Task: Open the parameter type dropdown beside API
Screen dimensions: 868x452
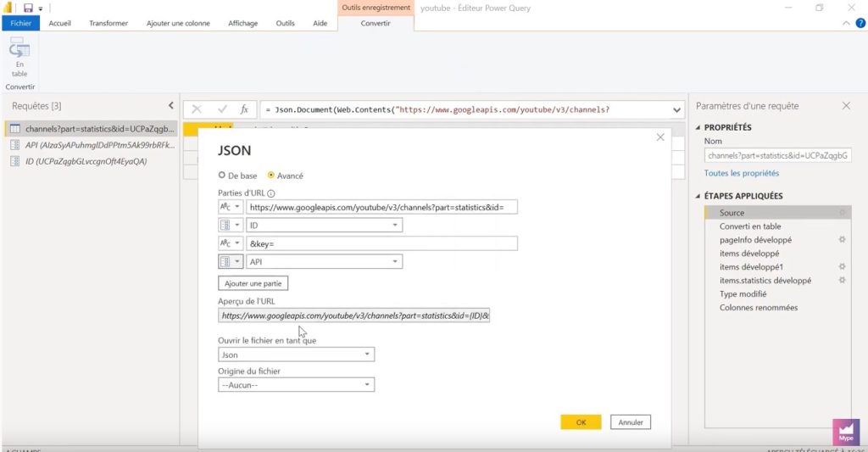Action: pyautogui.click(x=231, y=261)
